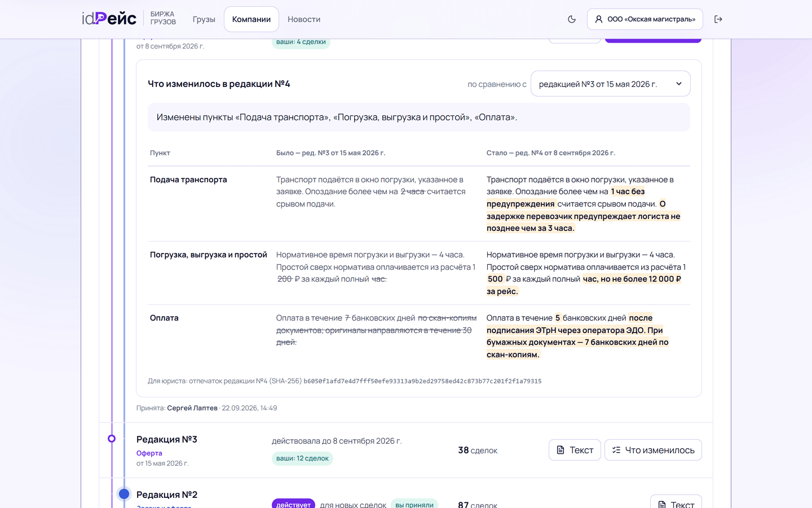Click the «по сравнению с» label
Viewport: 812px width, 508px height.
pos(497,84)
